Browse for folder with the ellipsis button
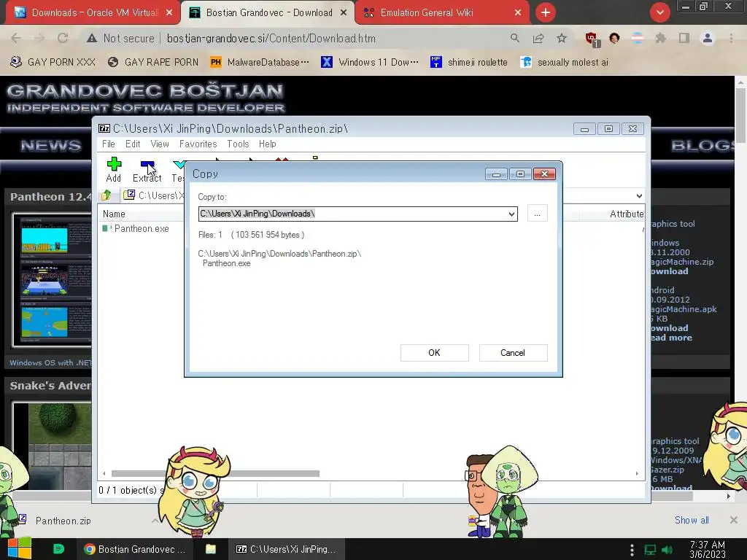Screen dimensions: 747x560 point(537,214)
